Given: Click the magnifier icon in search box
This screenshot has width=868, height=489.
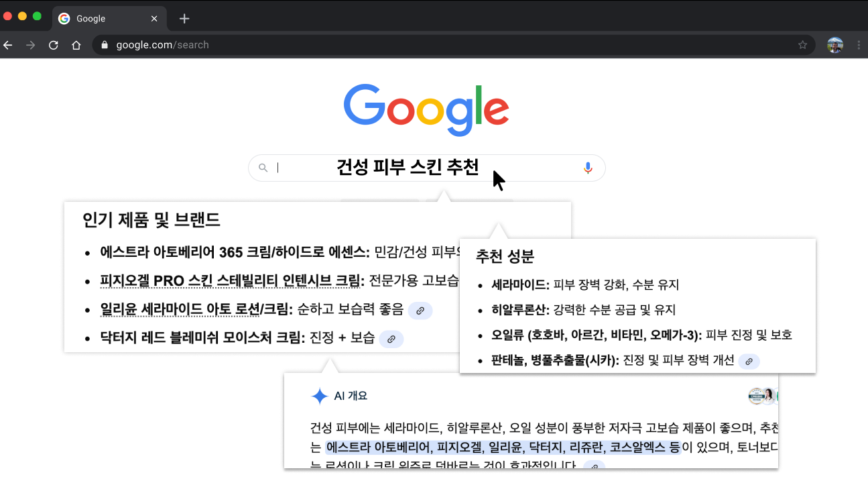Looking at the screenshot, I should tap(263, 168).
